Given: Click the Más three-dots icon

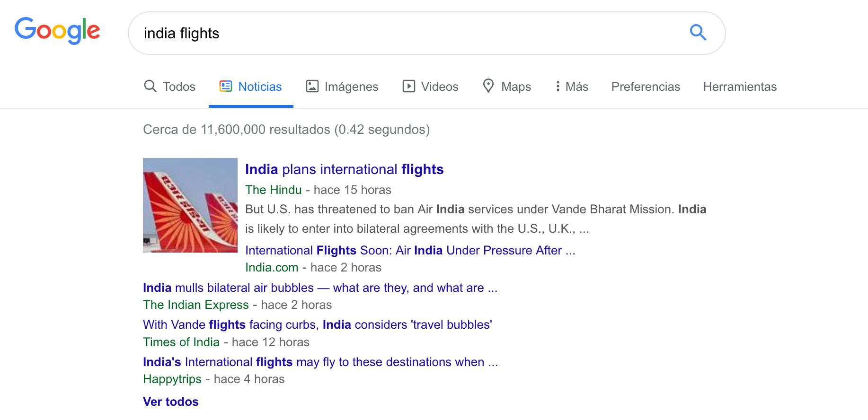Looking at the screenshot, I should (558, 86).
